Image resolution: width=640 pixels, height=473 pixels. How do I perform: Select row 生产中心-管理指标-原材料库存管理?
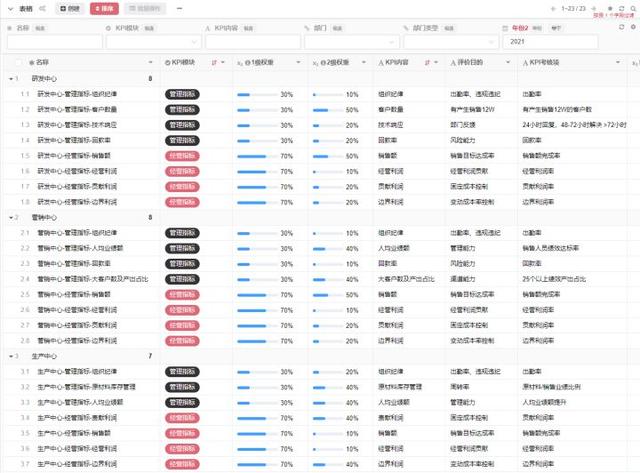86,387
